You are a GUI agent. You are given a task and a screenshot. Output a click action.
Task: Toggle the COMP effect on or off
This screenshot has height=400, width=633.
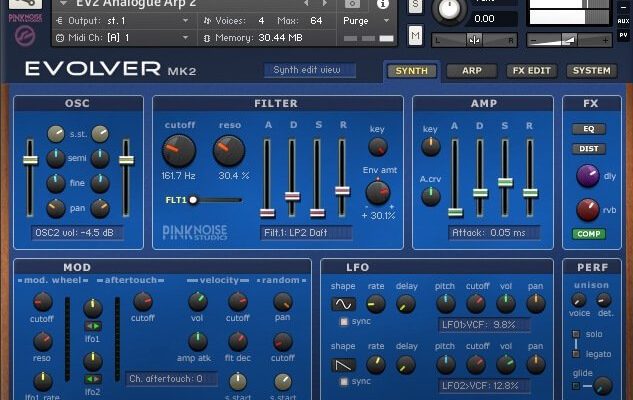point(588,234)
